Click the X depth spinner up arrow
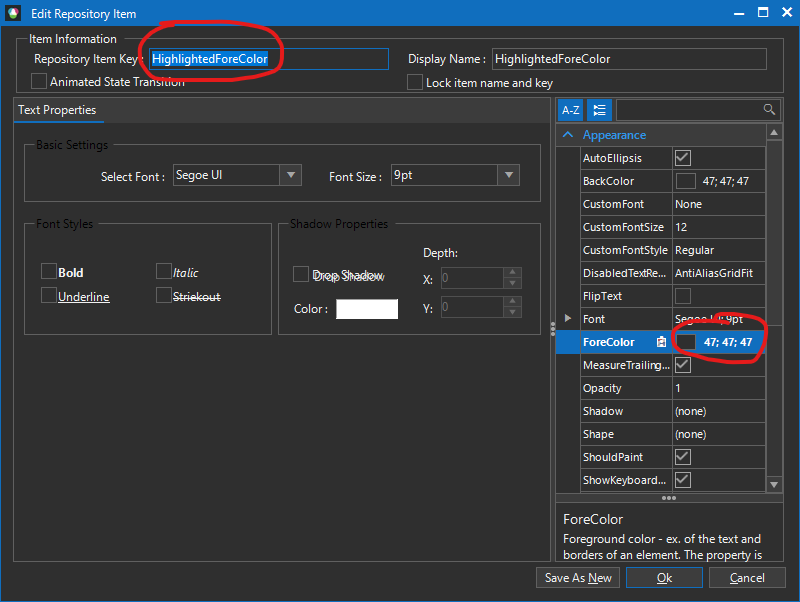Image resolution: width=800 pixels, height=602 pixels. click(x=512, y=273)
